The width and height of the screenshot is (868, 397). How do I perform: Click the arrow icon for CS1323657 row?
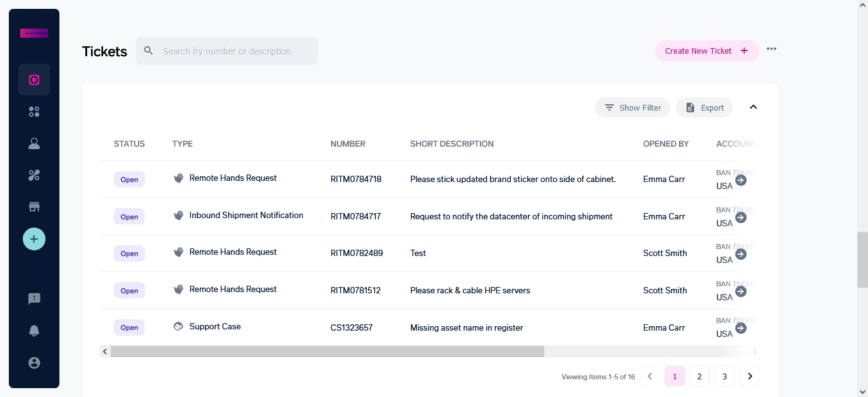coord(741,328)
